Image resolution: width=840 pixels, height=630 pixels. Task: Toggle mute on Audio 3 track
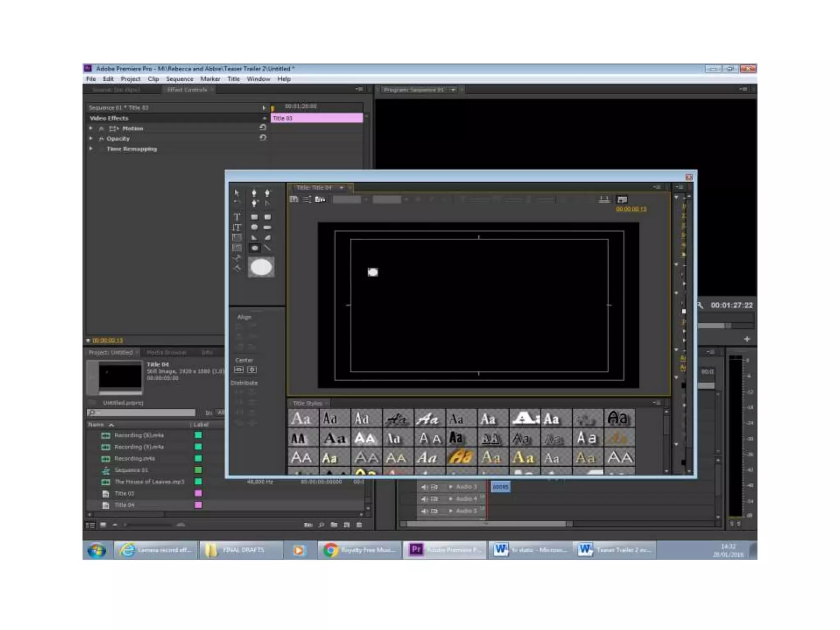coord(425,487)
